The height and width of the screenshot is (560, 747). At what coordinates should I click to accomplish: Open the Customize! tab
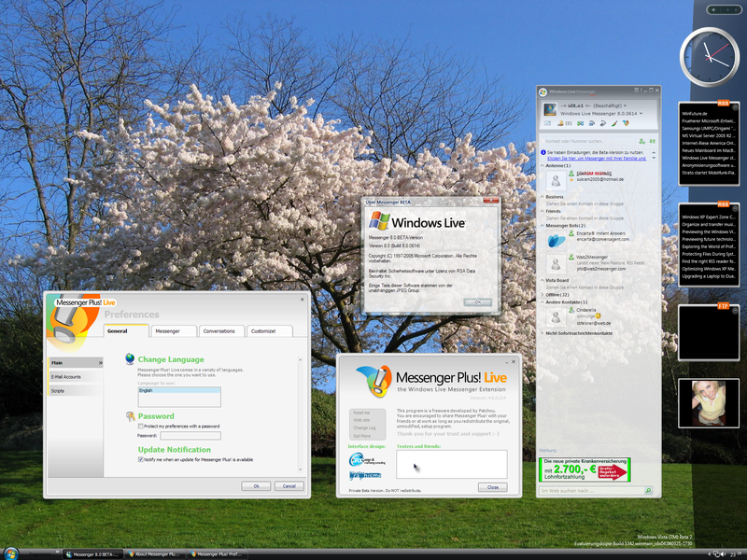click(x=263, y=330)
